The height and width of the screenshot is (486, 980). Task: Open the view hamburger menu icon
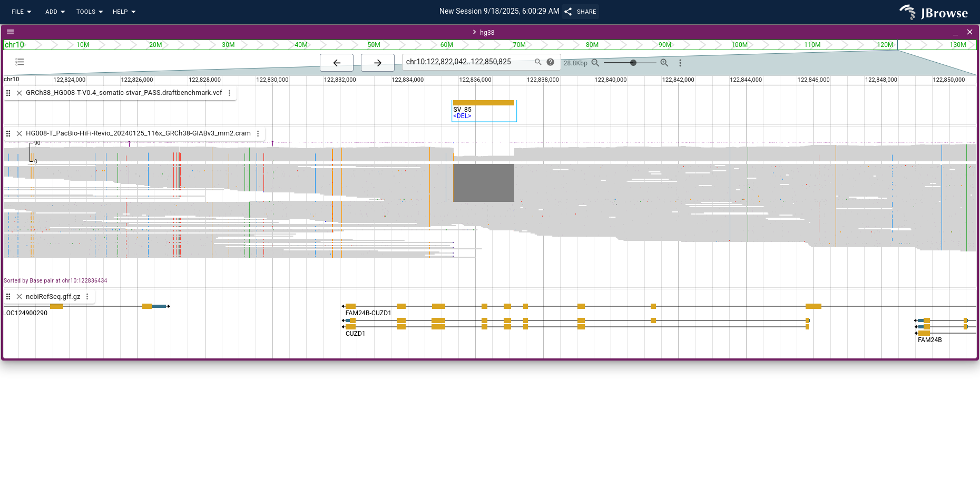pos(10,32)
